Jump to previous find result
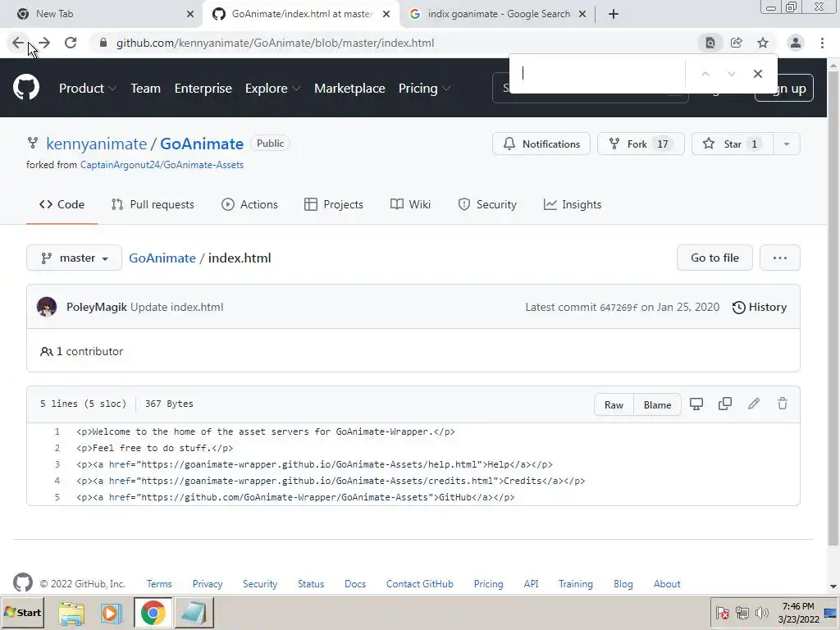This screenshot has width=840, height=630. (x=705, y=74)
